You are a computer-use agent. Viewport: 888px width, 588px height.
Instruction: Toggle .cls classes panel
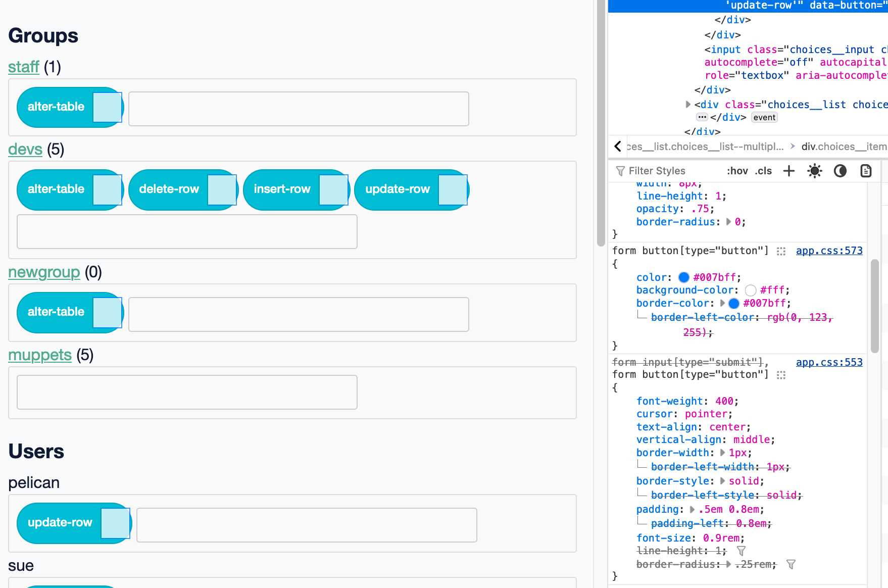pyautogui.click(x=763, y=171)
